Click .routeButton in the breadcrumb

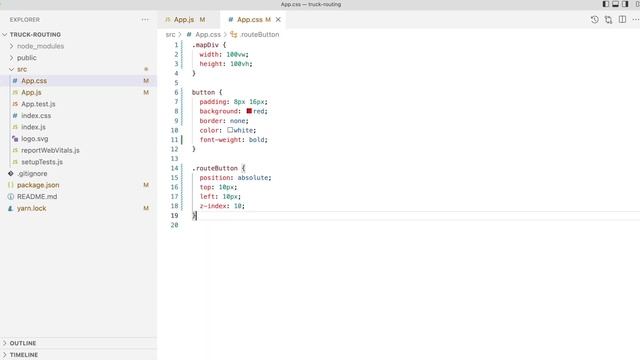click(x=260, y=35)
